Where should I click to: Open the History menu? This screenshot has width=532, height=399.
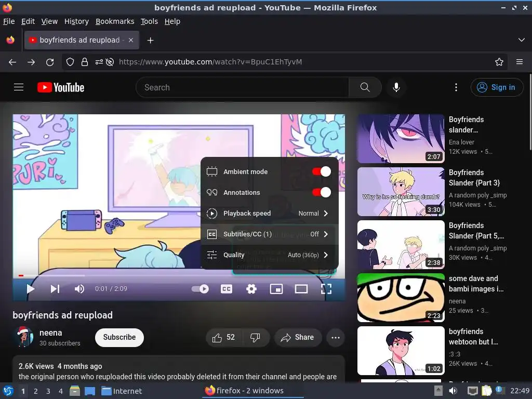76,21
